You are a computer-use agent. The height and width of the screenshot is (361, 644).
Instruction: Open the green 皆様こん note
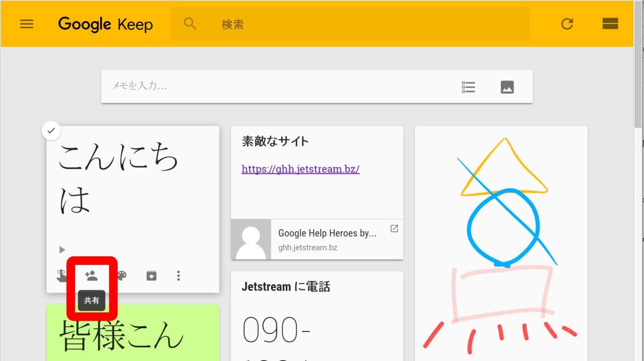coord(133,333)
